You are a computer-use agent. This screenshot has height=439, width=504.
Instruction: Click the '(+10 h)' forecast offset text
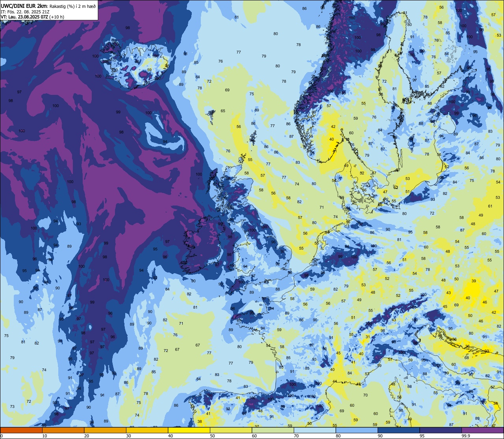coord(57,17)
